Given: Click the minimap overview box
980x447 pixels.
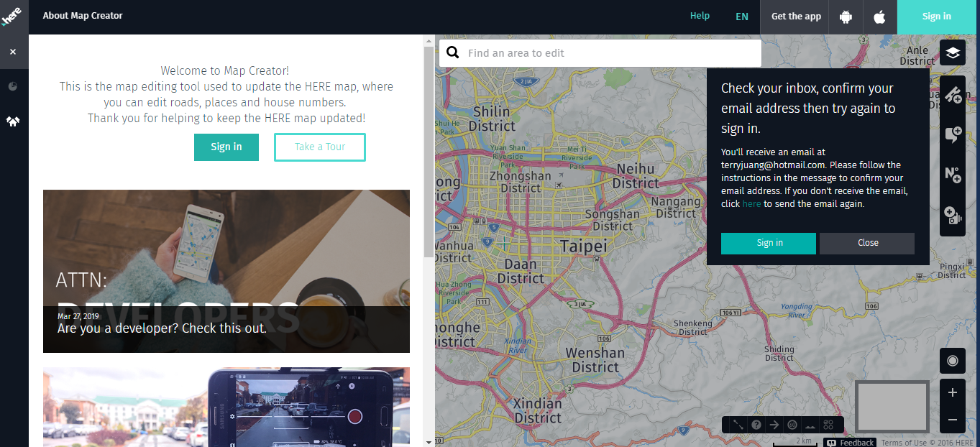Looking at the screenshot, I should pyautogui.click(x=892, y=407).
